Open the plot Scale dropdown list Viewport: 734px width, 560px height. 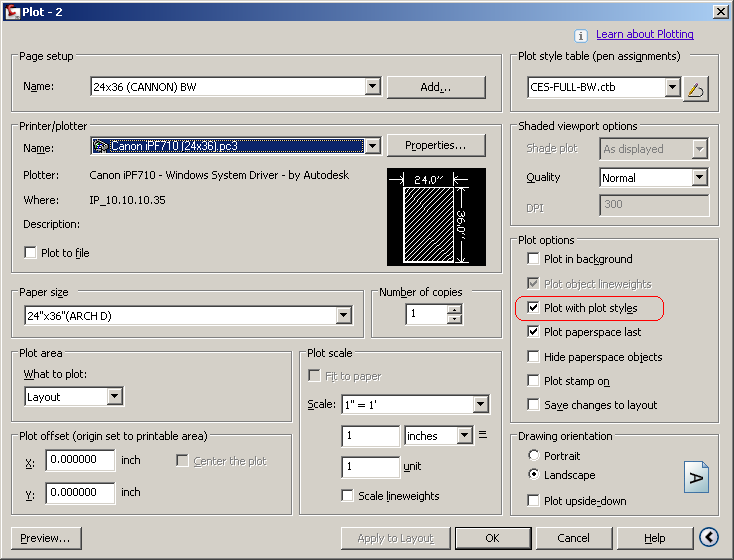click(480, 404)
